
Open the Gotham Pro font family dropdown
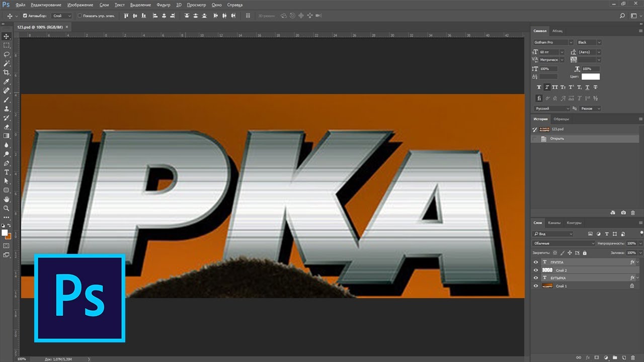[553, 43]
